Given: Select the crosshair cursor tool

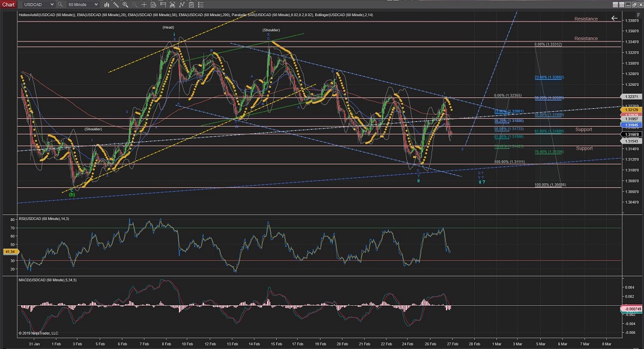Looking at the screenshot, I should tap(143, 4).
